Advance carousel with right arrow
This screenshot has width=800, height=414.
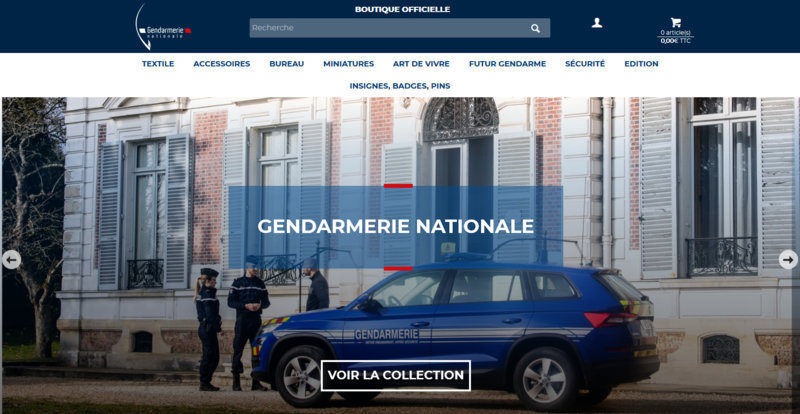tap(788, 260)
